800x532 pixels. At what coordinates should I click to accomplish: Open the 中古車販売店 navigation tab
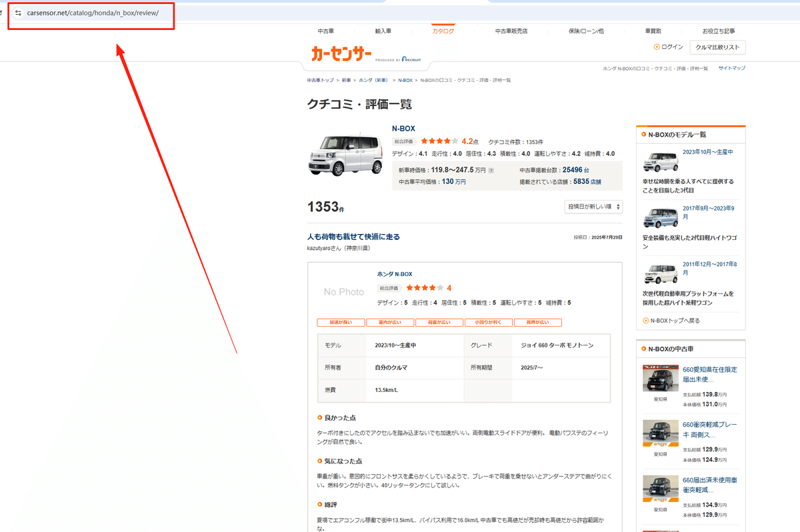point(511,31)
